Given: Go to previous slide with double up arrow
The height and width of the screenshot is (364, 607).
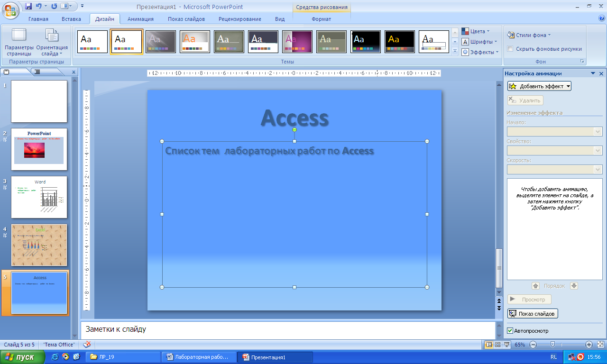Looking at the screenshot, I should coord(499,301).
